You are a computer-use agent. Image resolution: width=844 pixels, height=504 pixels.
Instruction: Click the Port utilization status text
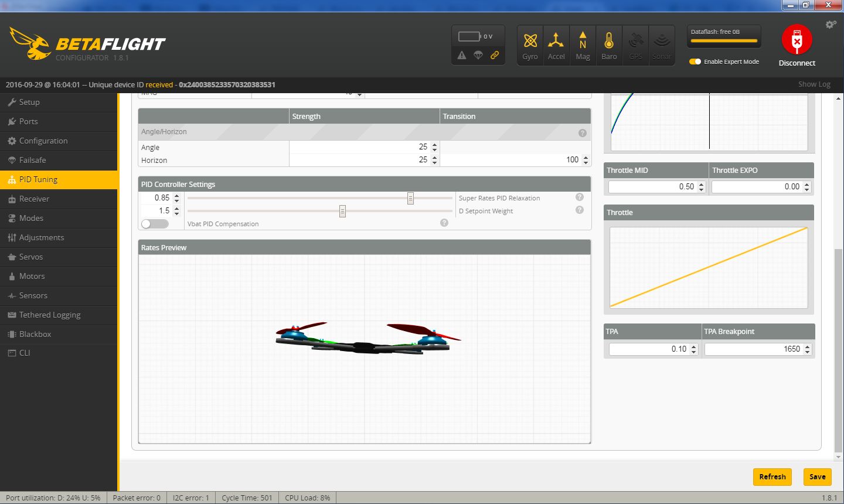[x=53, y=498]
